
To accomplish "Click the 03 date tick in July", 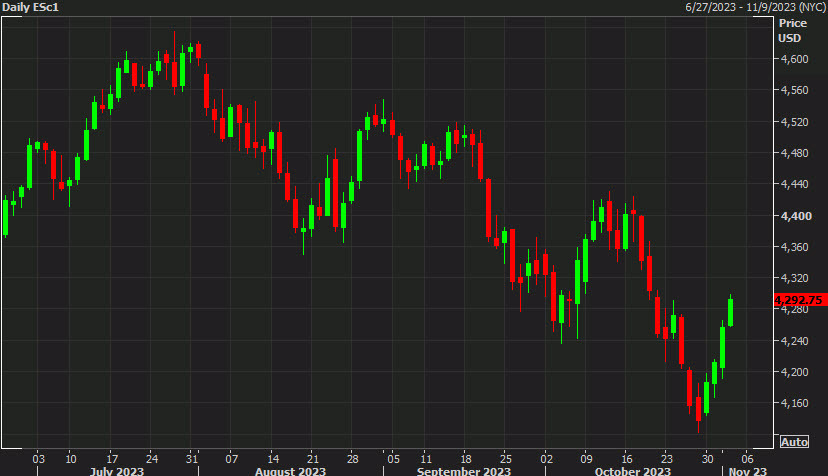I will point(39,459).
